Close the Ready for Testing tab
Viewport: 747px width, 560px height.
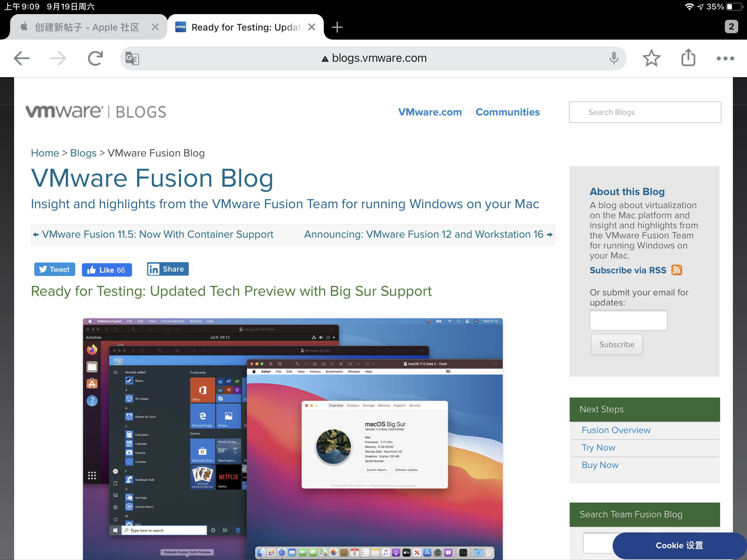point(312,27)
